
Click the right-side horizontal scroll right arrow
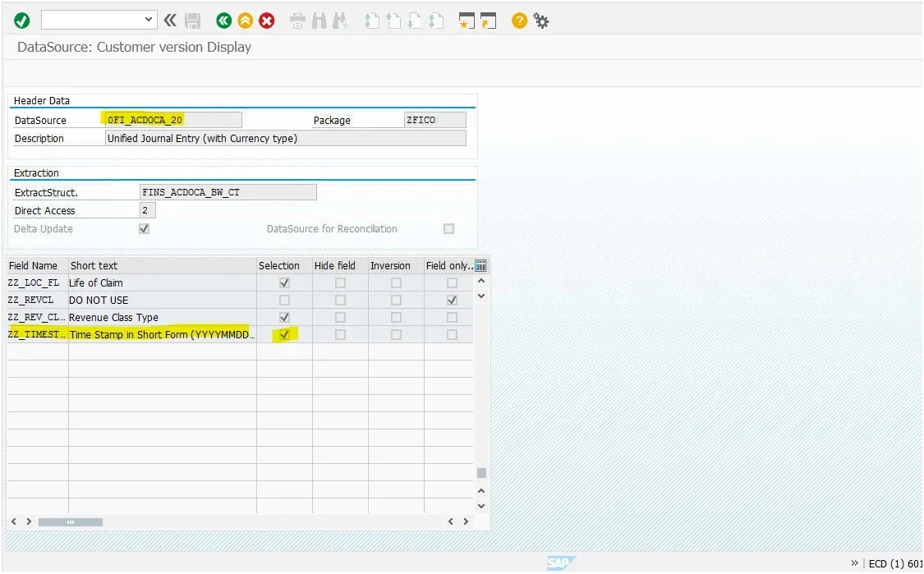pos(467,521)
